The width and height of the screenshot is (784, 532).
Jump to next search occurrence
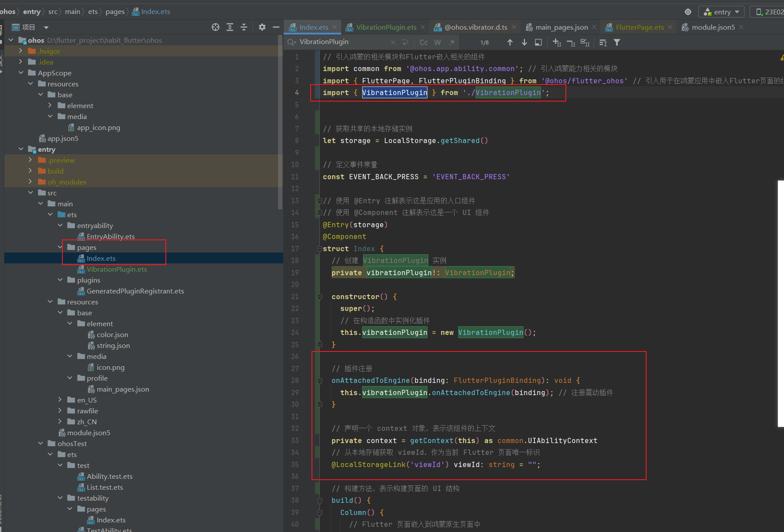pyautogui.click(x=524, y=42)
